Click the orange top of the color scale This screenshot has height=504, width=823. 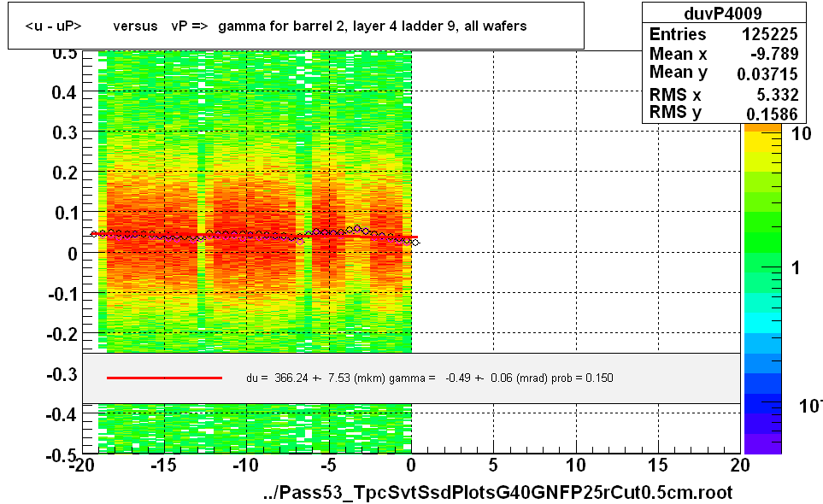[762, 127]
